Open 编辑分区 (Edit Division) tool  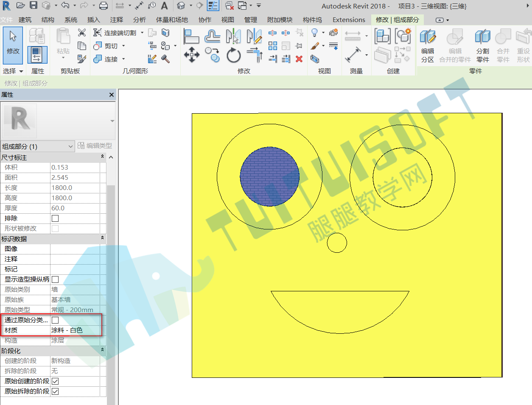pyautogui.click(x=428, y=46)
